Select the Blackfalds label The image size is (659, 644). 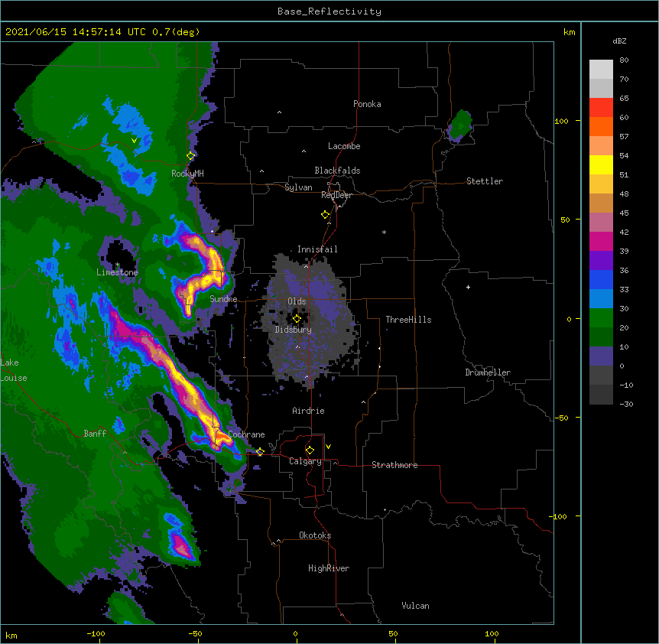click(x=337, y=171)
